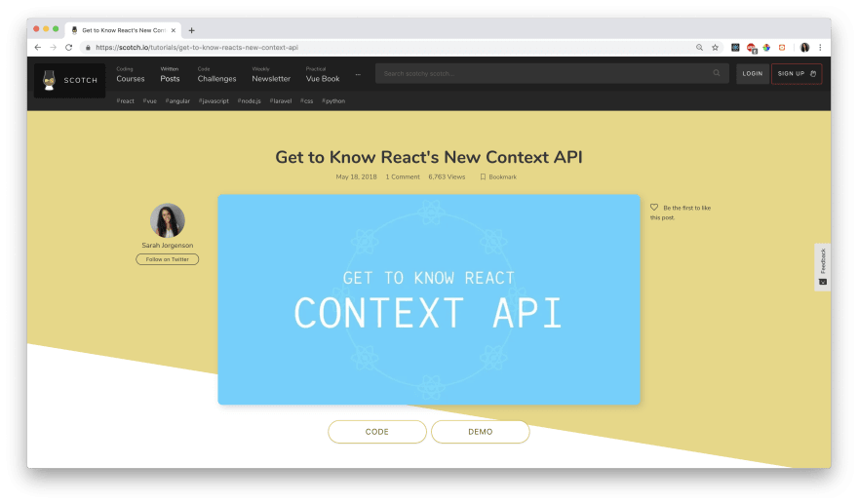
Task: Open a new browser tab
Action: tap(191, 30)
